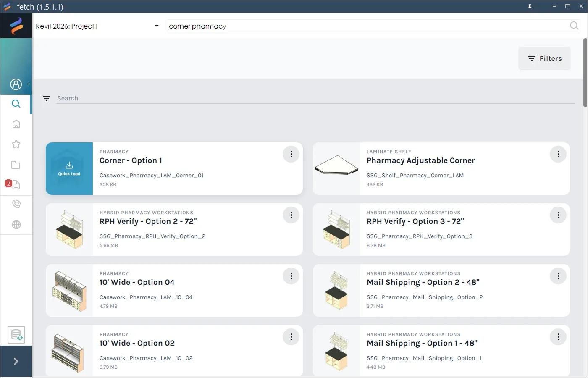Open options menu for 10' Wide Option 02

pos(291,337)
